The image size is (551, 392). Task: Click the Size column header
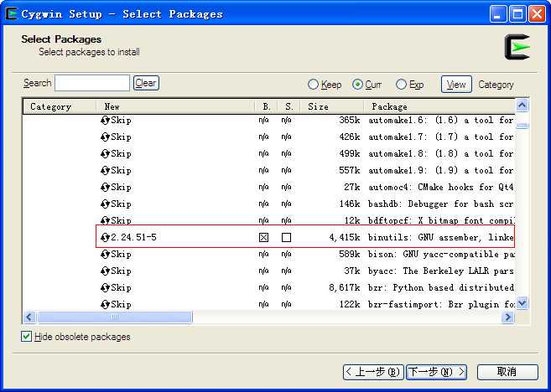[332, 106]
